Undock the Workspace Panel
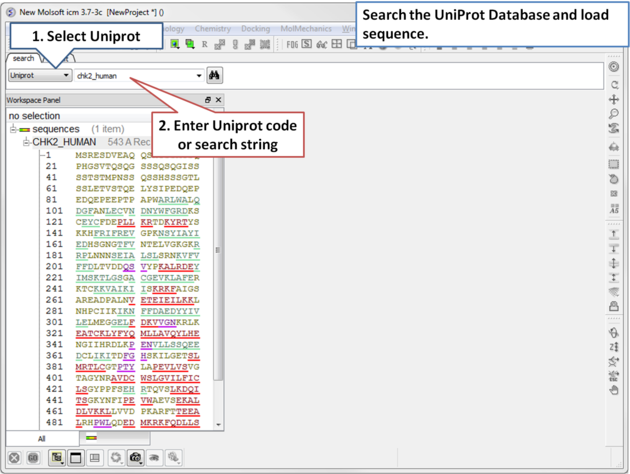Screen dimensions: 630x474 tap(208, 100)
